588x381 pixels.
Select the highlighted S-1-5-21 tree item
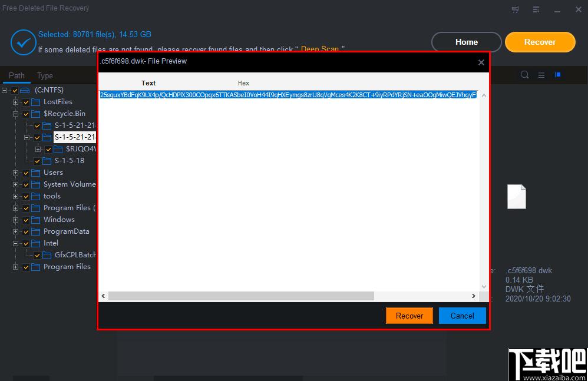pos(75,137)
